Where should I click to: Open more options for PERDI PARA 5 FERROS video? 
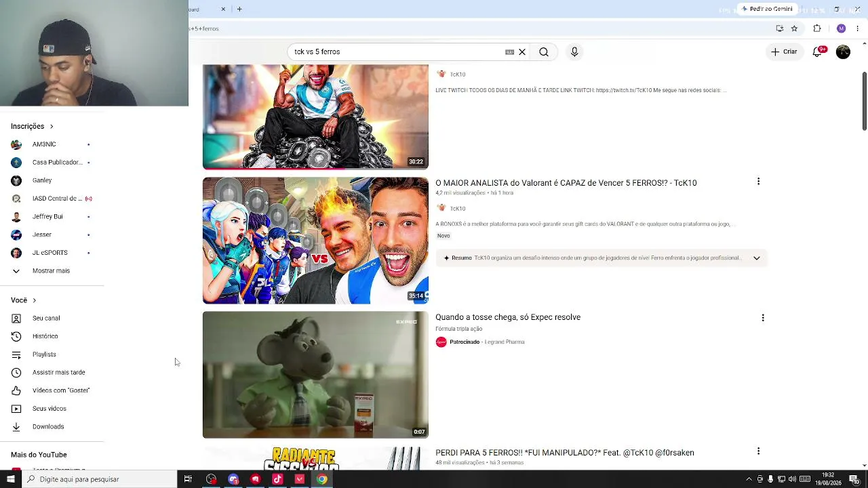[x=758, y=451]
